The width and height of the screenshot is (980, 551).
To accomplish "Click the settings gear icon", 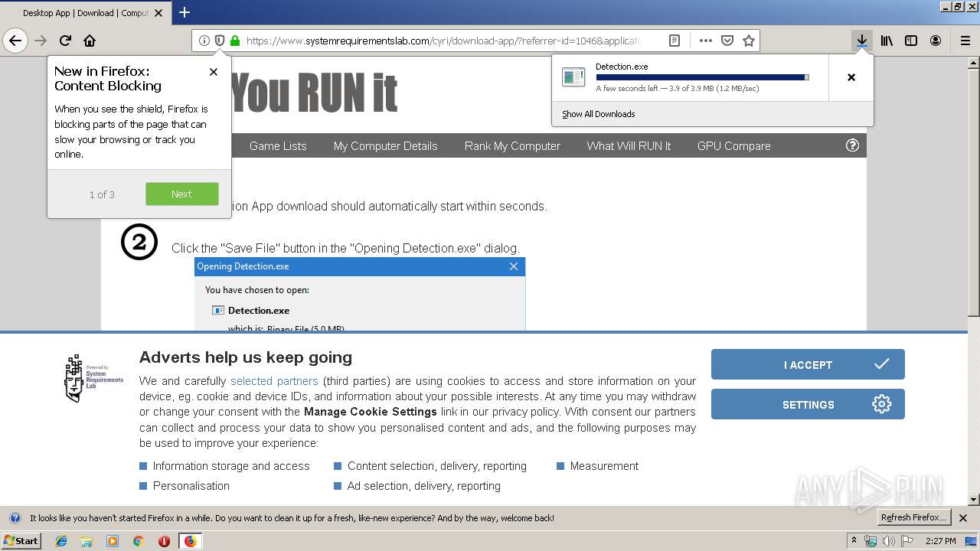I will click(x=882, y=404).
